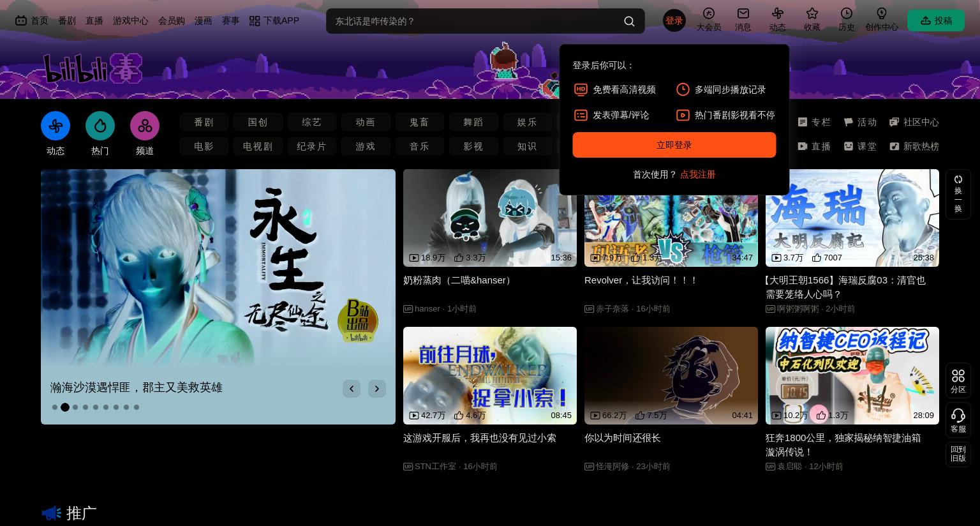The height and width of the screenshot is (526, 980).
Task: Select the 鬼畜 category tag
Action: click(x=419, y=122)
